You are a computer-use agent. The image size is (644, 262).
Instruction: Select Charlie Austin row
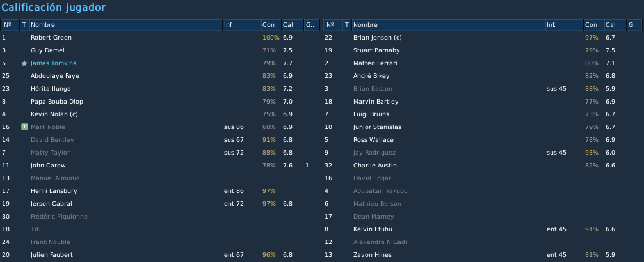tap(483, 166)
